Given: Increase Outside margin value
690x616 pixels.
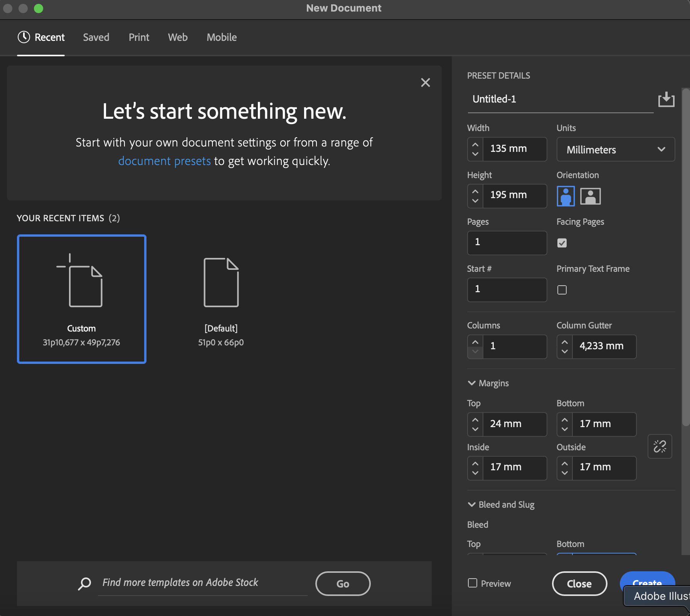Looking at the screenshot, I should click(564, 463).
